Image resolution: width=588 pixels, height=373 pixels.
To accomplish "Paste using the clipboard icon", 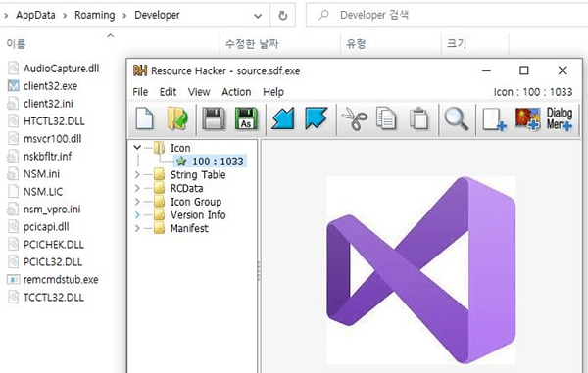I will [x=418, y=118].
